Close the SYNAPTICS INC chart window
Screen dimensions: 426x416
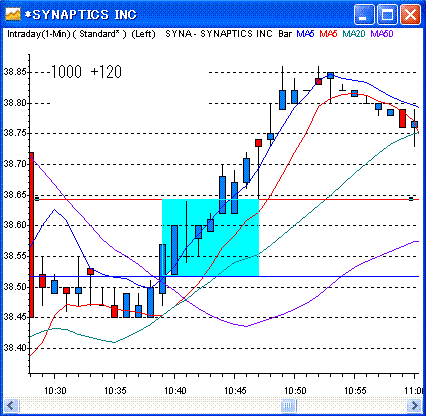point(410,15)
